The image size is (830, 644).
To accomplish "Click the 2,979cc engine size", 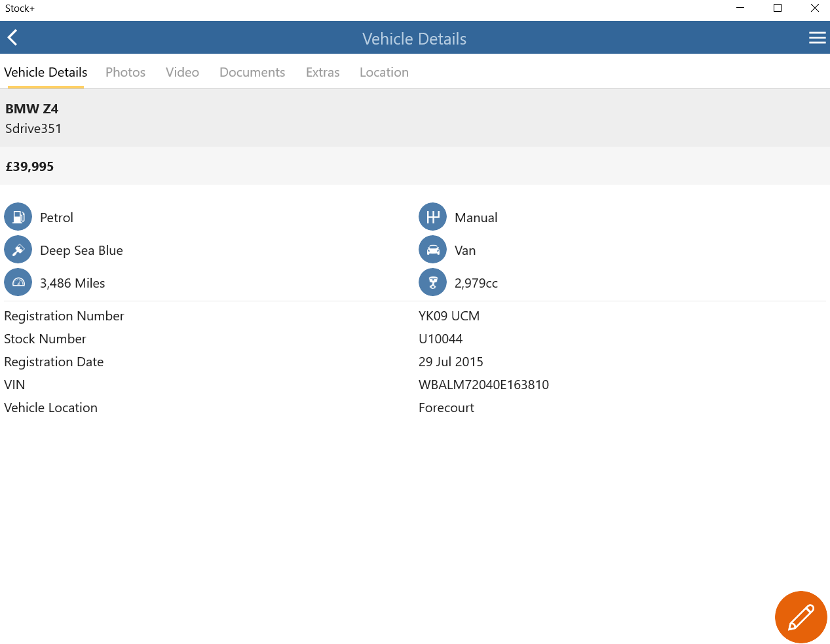I will click(476, 283).
